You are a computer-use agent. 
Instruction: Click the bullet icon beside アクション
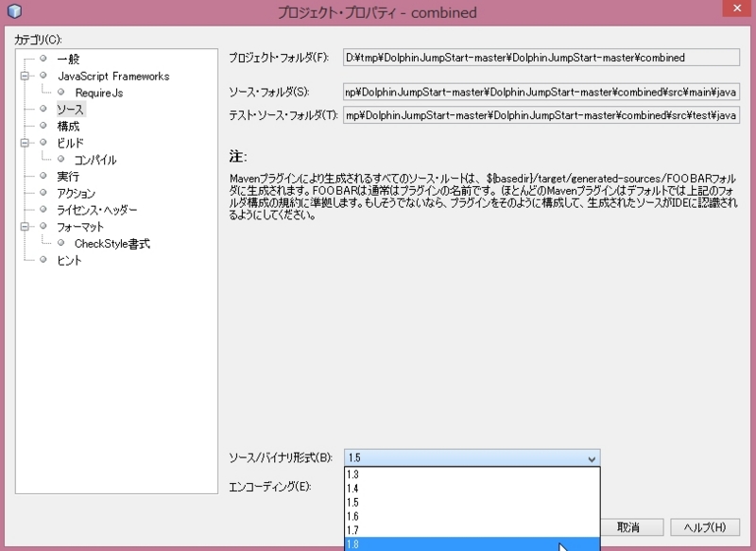coord(43,193)
